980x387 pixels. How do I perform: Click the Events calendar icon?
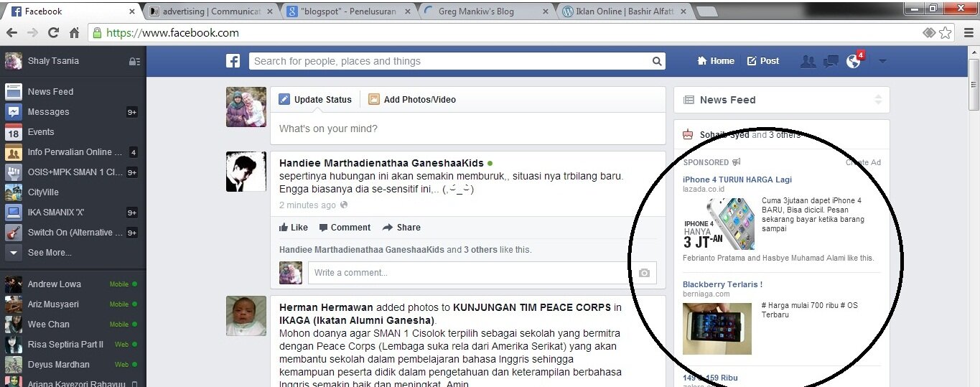tap(14, 131)
